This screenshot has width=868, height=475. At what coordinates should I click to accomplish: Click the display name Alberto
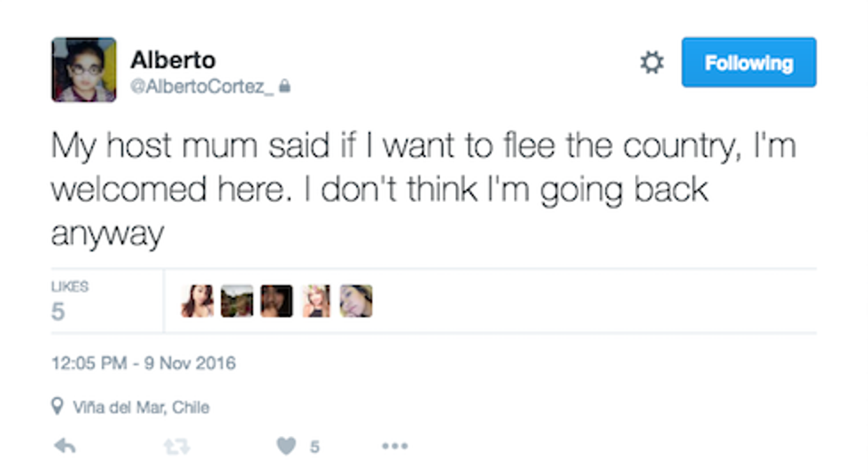pyautogui.click(x=173, y=60)
